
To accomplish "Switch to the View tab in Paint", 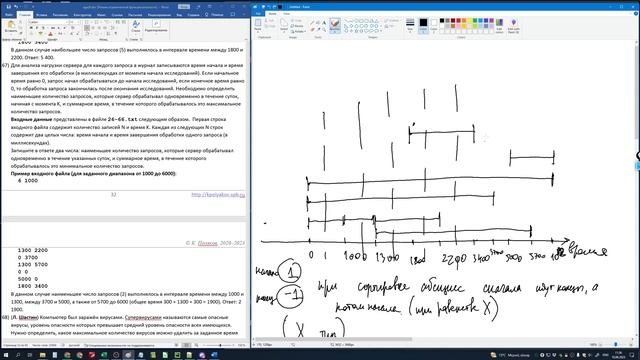I will pyautogui.click(x=287, y=13).
